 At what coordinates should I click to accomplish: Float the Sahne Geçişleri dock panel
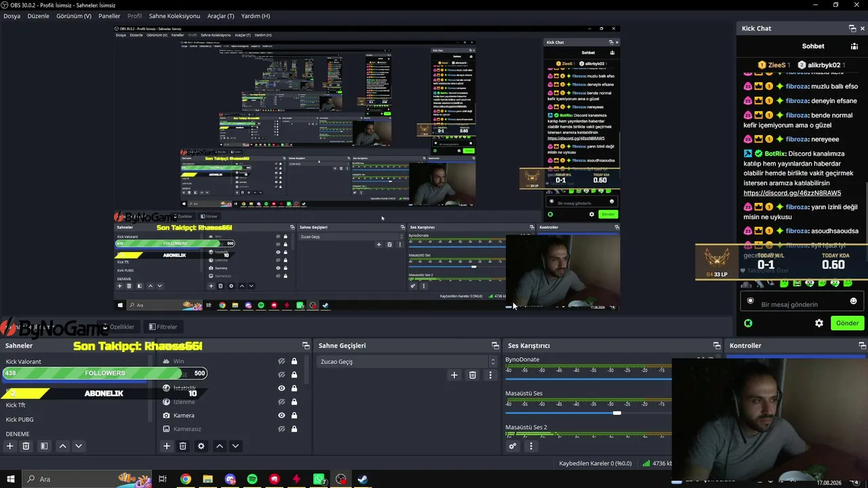pyautogui.click(x=495, y=346)
